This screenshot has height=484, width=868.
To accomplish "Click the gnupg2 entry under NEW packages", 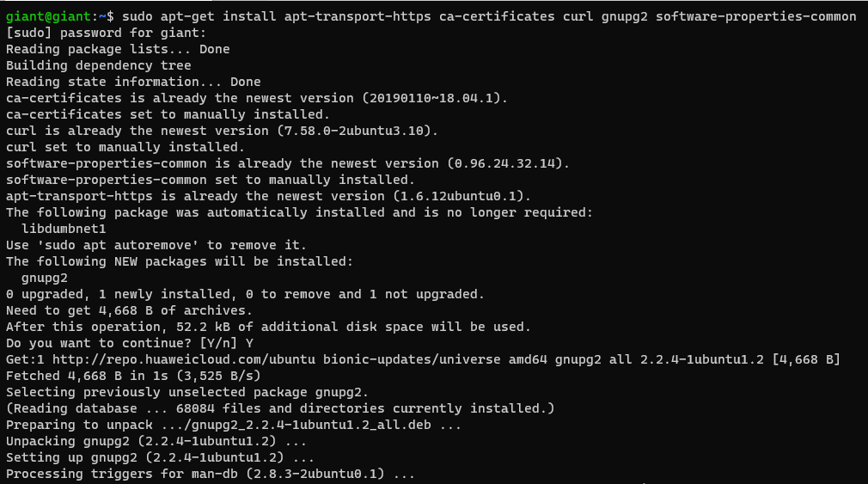I will [x=45, y=278].
